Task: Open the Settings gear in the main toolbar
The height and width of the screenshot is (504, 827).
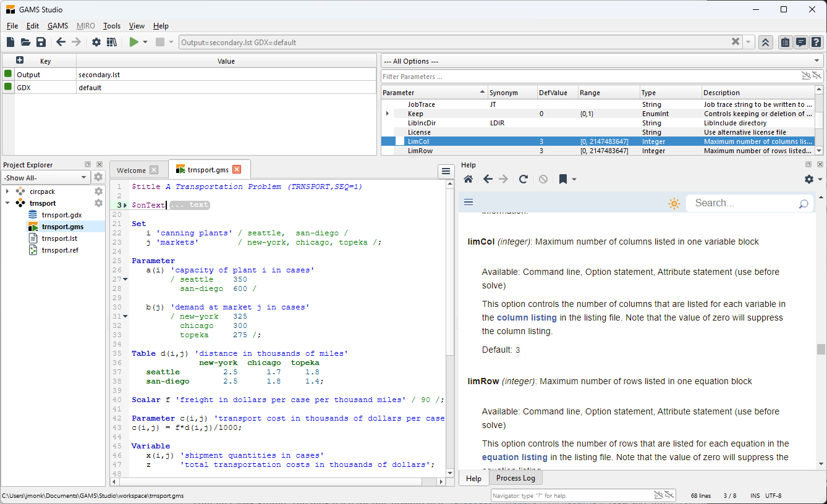Action: point(96,42)
